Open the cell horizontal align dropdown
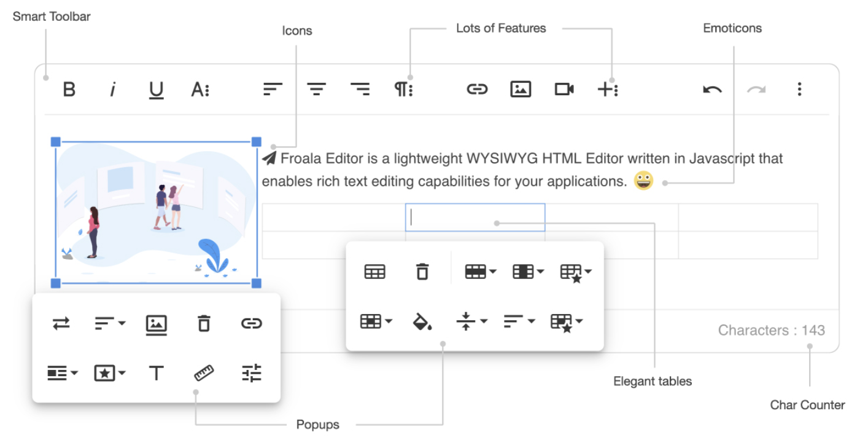 (x=519, y=321)
